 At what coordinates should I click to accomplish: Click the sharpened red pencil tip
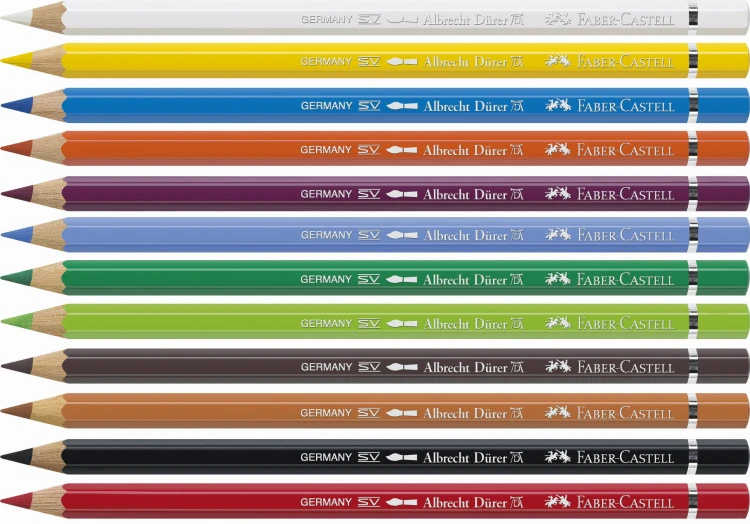click(x=17, y=501)
